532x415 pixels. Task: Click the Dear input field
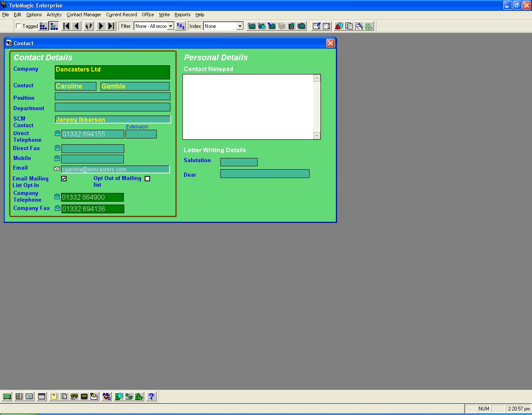[x=265, y=174]
